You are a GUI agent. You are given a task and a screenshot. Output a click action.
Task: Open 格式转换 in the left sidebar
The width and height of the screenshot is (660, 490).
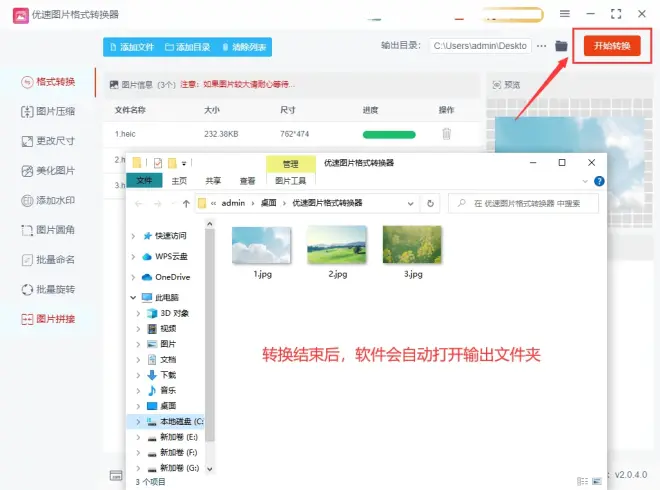(48, 82)
